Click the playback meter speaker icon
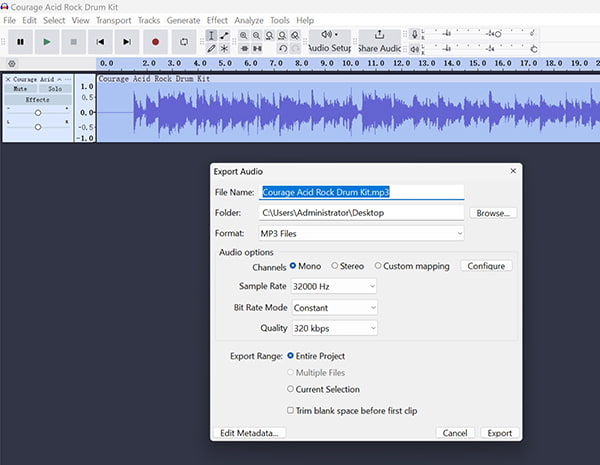The image size is (600, 465). pos(414,49)
